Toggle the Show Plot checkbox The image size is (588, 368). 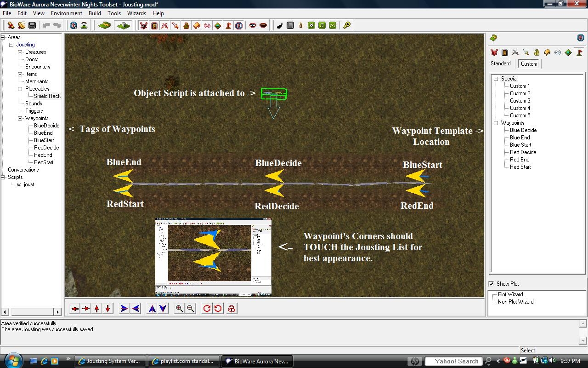tap(492, 284)
